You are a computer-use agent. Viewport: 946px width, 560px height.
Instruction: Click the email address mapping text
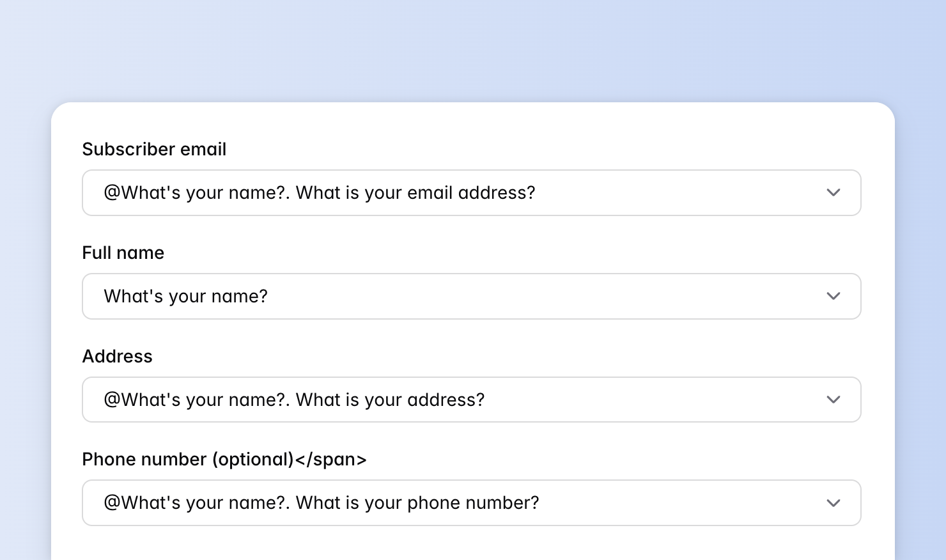[x=320, y=192]
